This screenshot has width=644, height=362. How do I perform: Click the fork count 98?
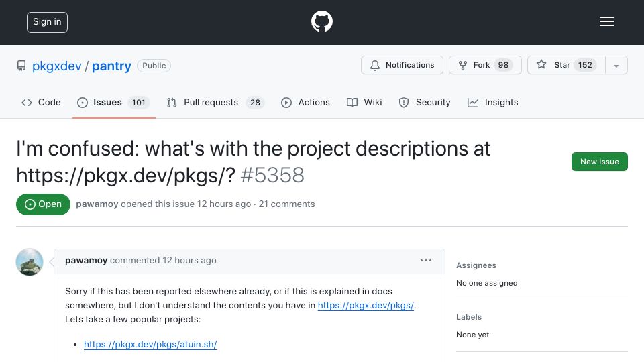(503, 65)
